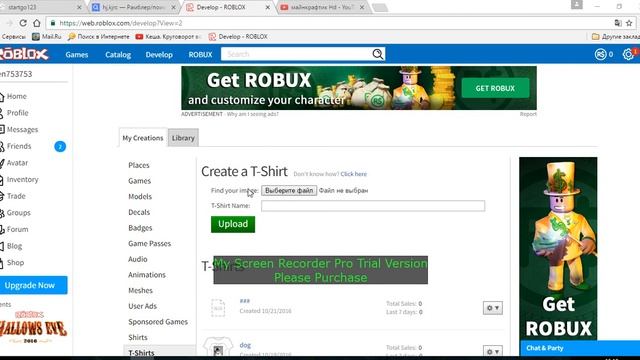The height and width of the screenshot is (360, 640).
Task: Focus the Roblox search field
Action: (x=297, y=54)
